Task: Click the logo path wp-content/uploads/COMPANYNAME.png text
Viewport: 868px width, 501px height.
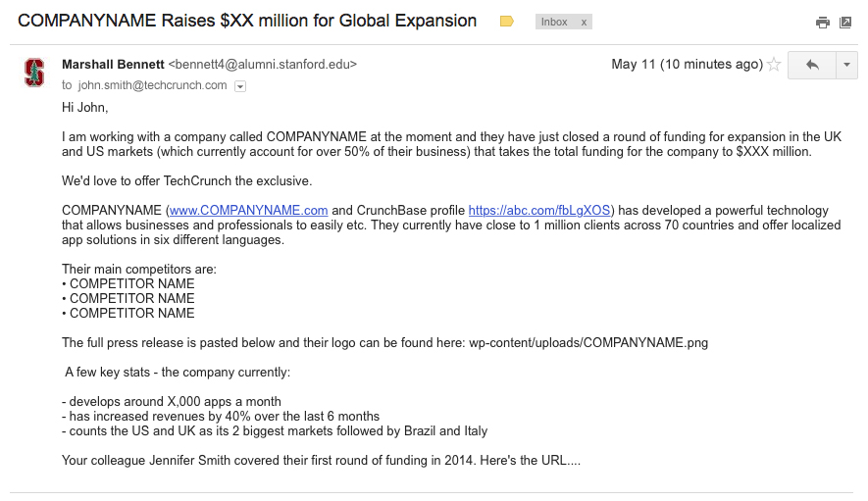Action: coord(588,343)
